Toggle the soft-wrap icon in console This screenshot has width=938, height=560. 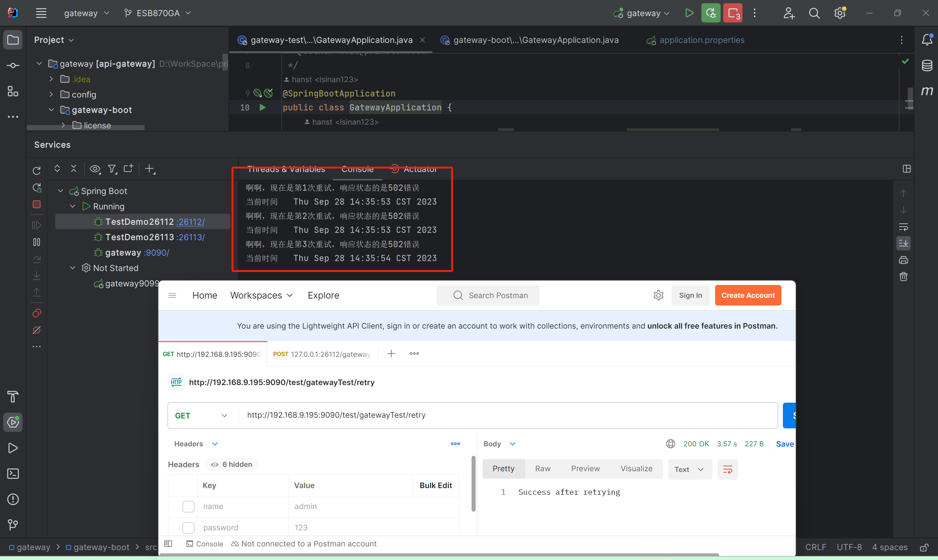coord(903,227)
